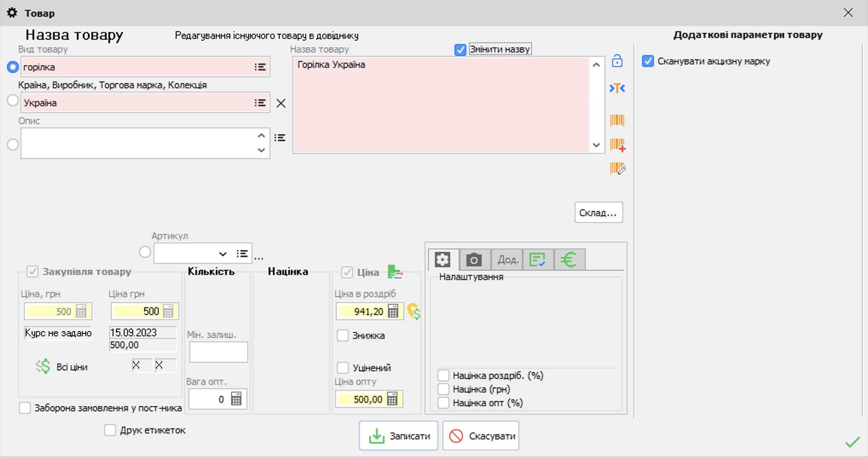This screenshot has height=457, width=868.
Task: Disable Сканувати акцизну марку option
Action: pos(648,61)
